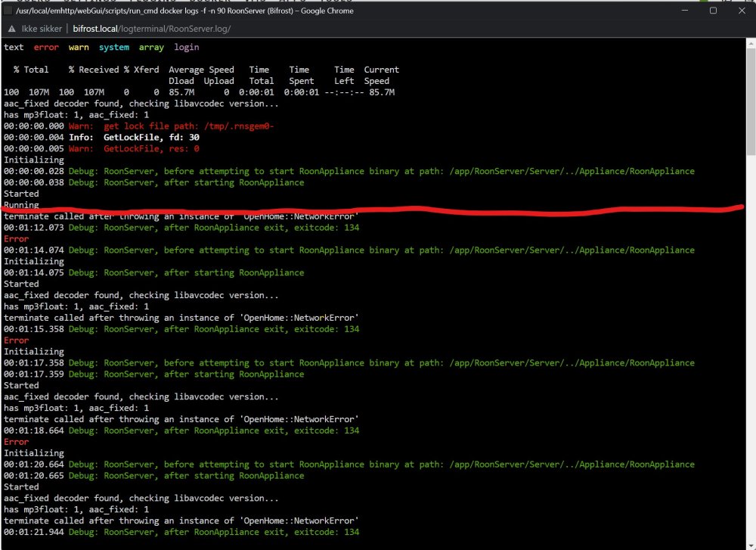This screenshot has height=550, width=756.
Task: Select the purple 'login' log filter
Action: click(187, 47)
